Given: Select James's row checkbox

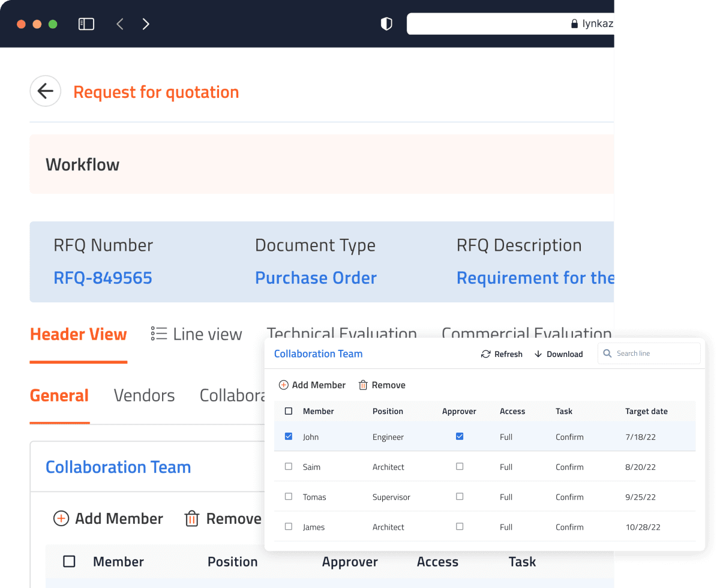Looking at the screenshot, I should [x=289, y=526].
